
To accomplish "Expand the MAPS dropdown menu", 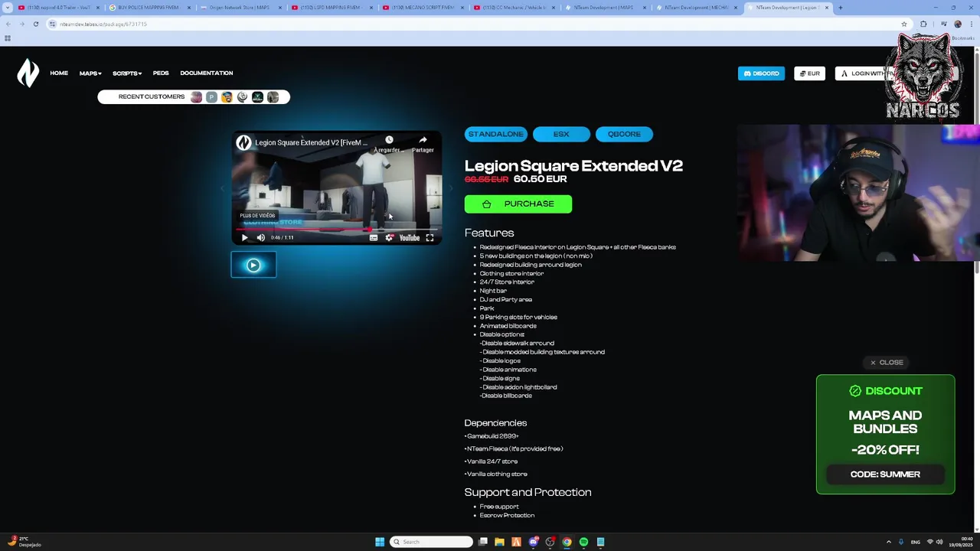I will (90, 73).
